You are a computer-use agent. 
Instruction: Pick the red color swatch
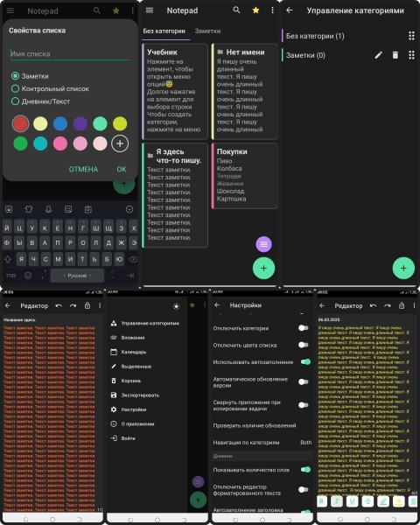pos(20,123)
